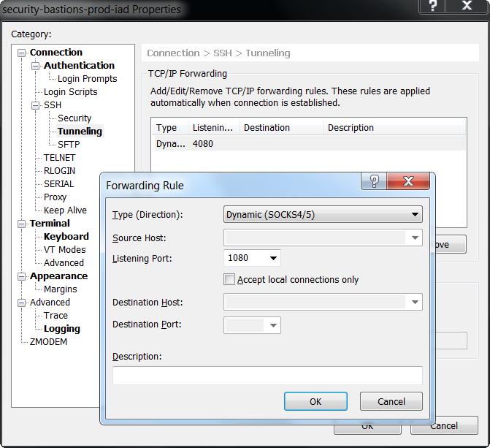Enable Accept local connections only
This screenshot has height=448, width=490.
click(229, 279)
